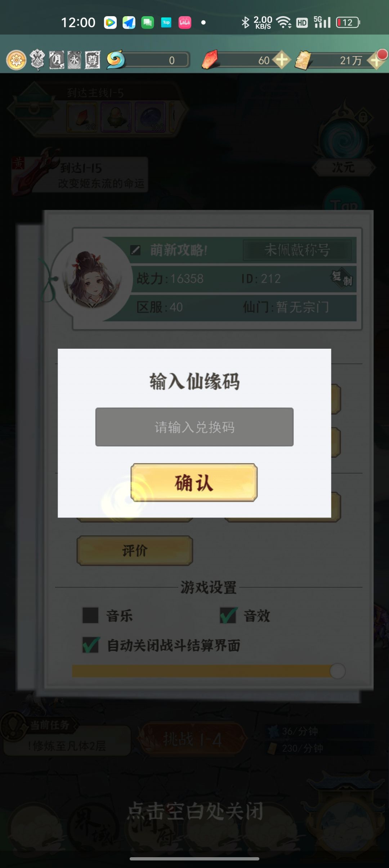Tap the 月 monthly card badge
This screenshot has width=389, height=868.
[x=56, y=60]
